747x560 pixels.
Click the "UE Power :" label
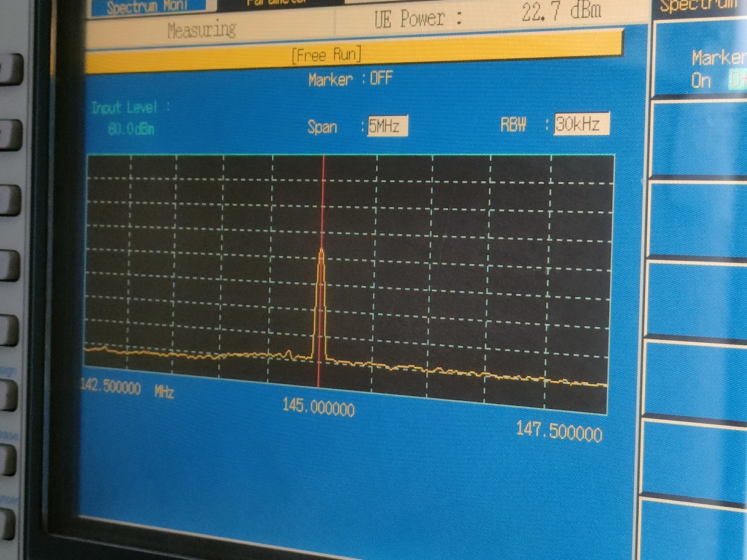[x=418, y=20]
